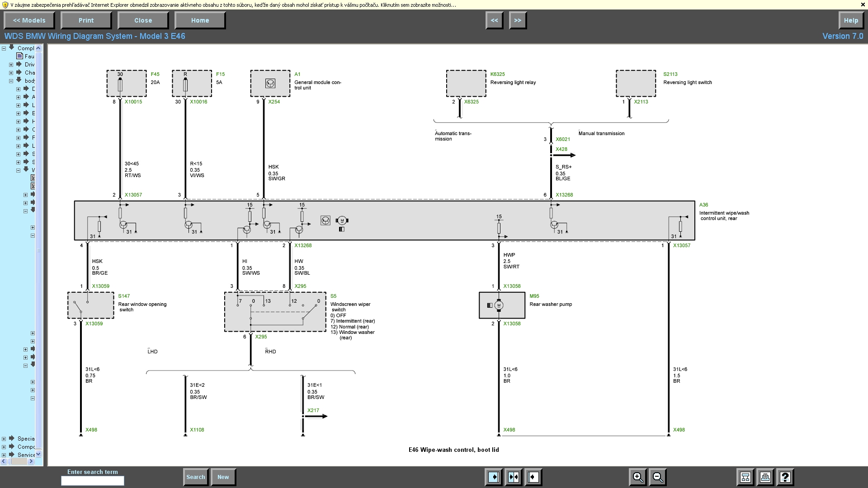Click tree panel scroll-up arrow

(38, 48)
